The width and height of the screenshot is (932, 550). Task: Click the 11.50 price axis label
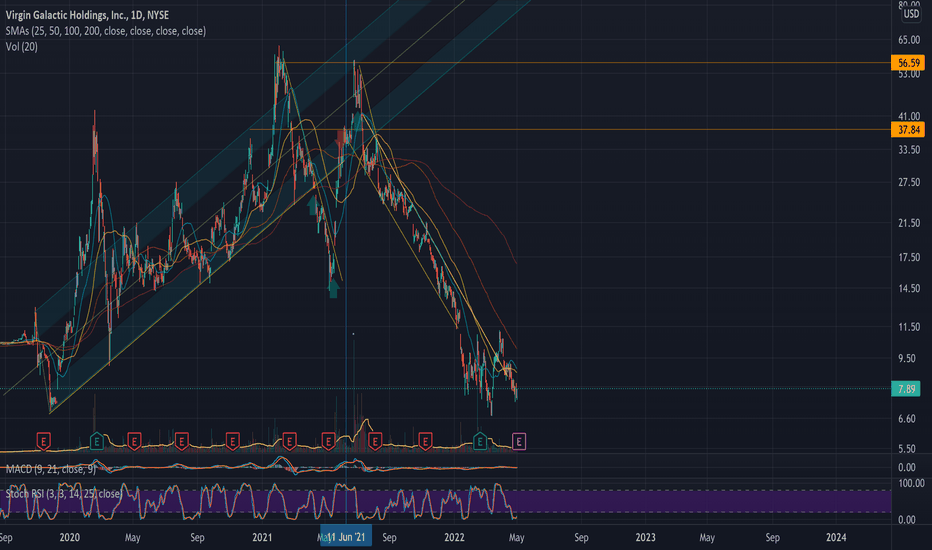click(909, 327)
